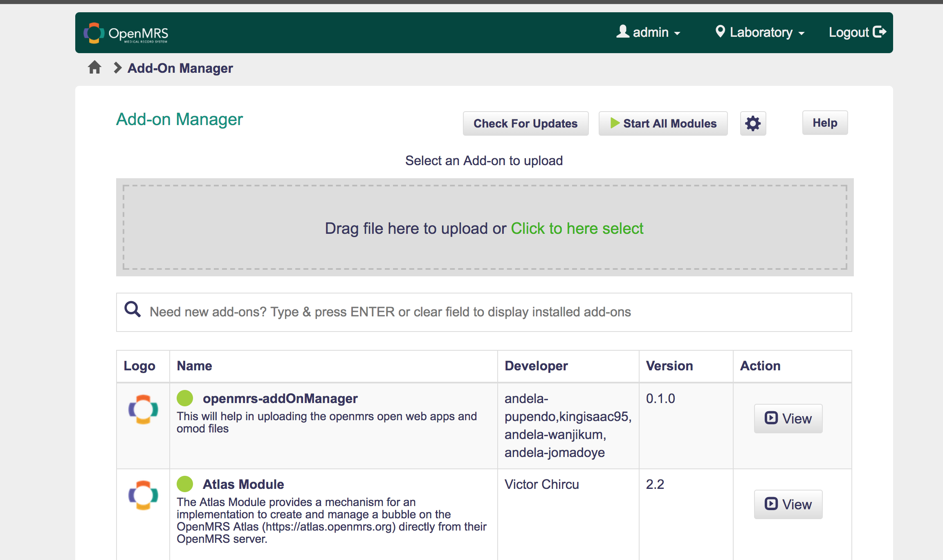Viewport: 943px width, 560px height.
Task: Click the Atlas Module description text
Action: point(332,520)
